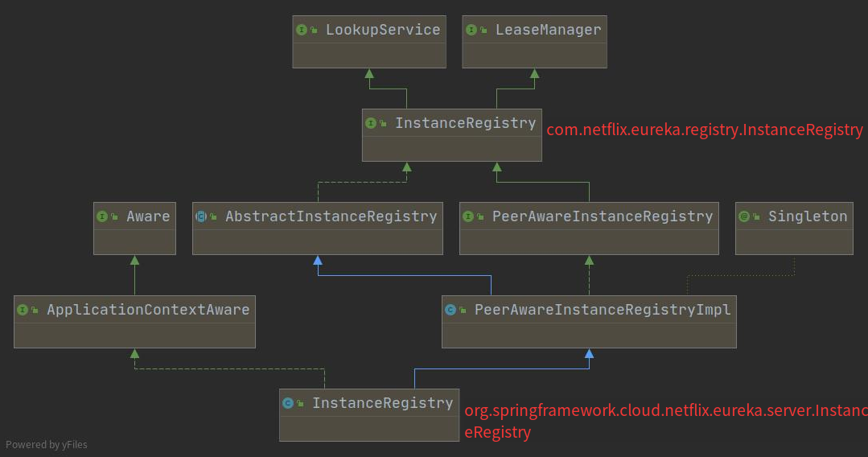Click the Powered by yFiles text
868x457 pixels.
[47, 444]
